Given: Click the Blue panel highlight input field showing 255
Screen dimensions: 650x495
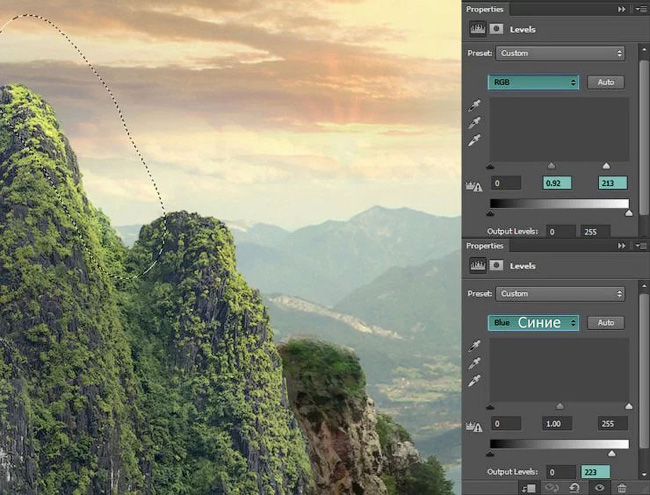Looking at the screenshot, I should [x=613, y=423].
